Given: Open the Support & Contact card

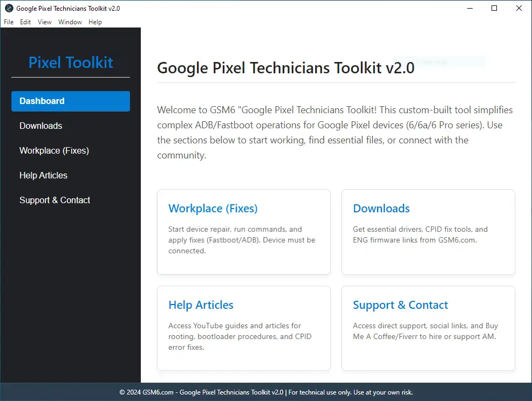Looking at the screenshot, I should click(427, 328).
